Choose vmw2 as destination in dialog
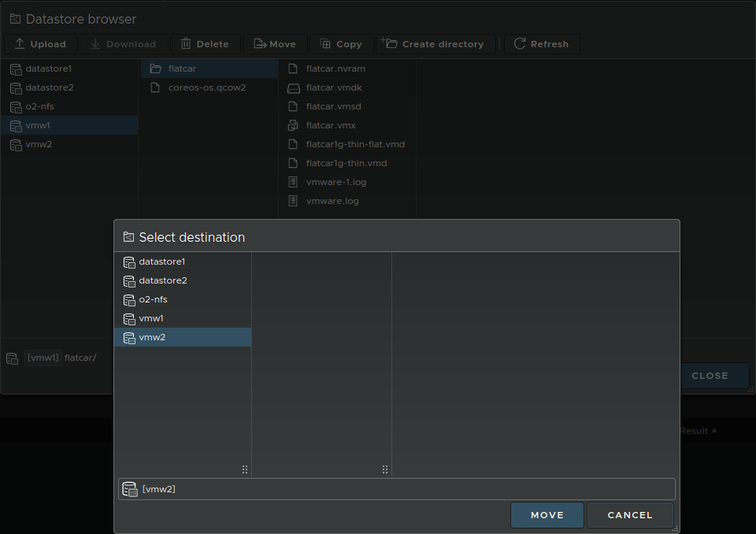The width and height of the screenshot is (756, 534). pyautogui.click(x=183, y=337)
